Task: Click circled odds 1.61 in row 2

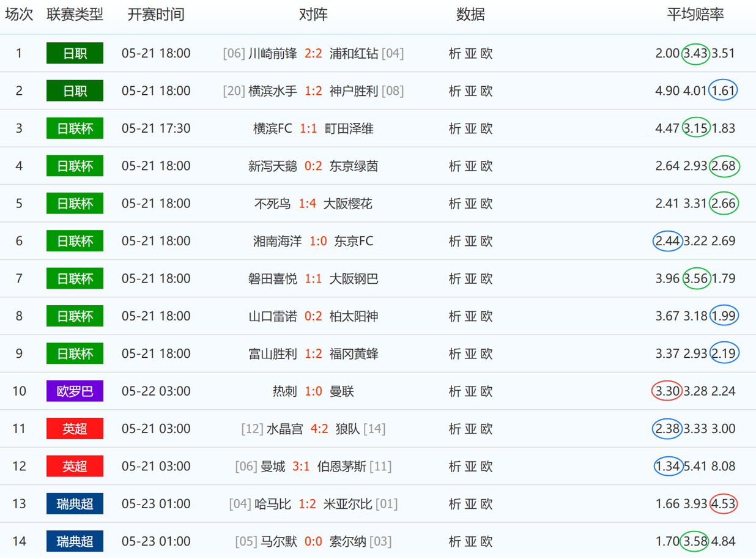Action: tap(723, 91)
